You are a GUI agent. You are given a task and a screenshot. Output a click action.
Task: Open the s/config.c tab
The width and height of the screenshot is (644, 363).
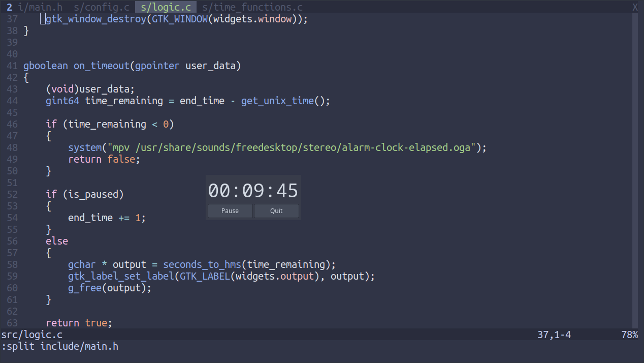click(102, 7)
